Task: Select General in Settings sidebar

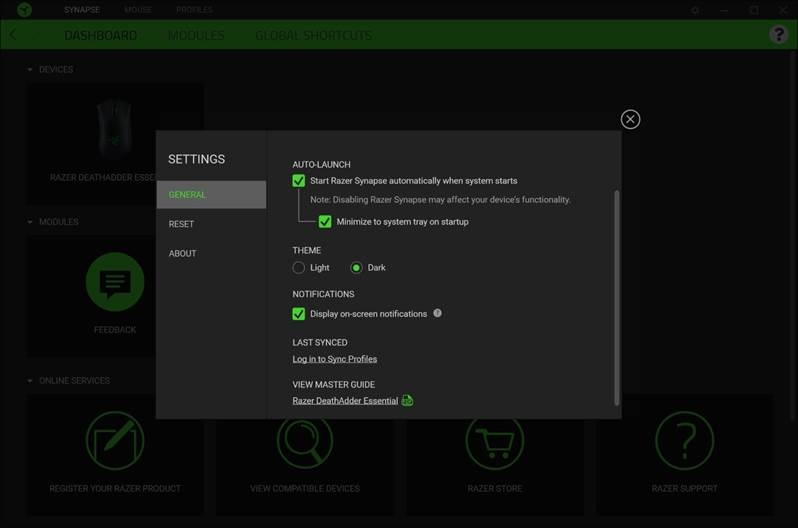Action: tap(211, 194)
